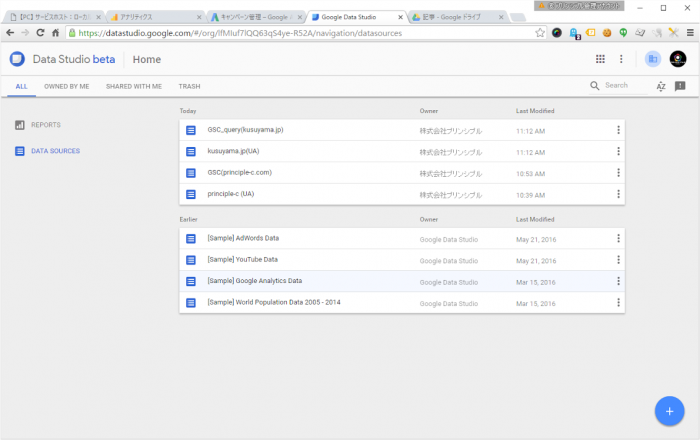The height and width of the screenshot is (440, 700).
Task: Click the blue plus create button
Action: [x=669, y=411]
